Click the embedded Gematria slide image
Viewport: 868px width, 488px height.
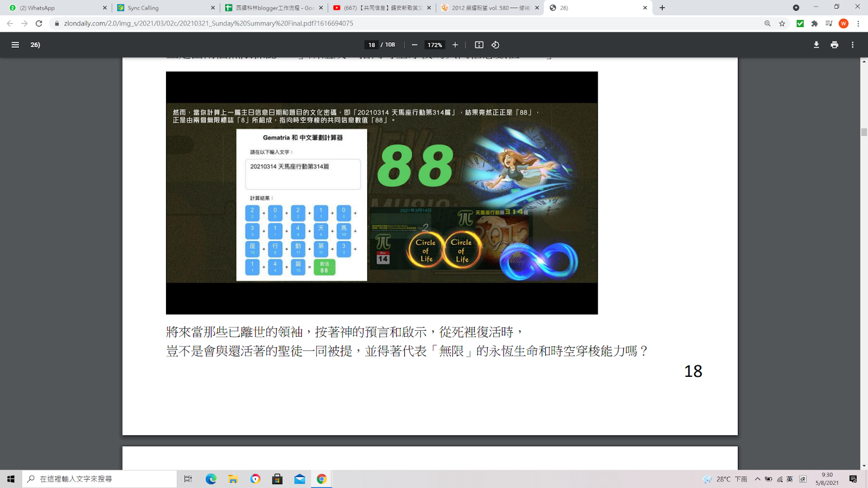pos(382,193)
